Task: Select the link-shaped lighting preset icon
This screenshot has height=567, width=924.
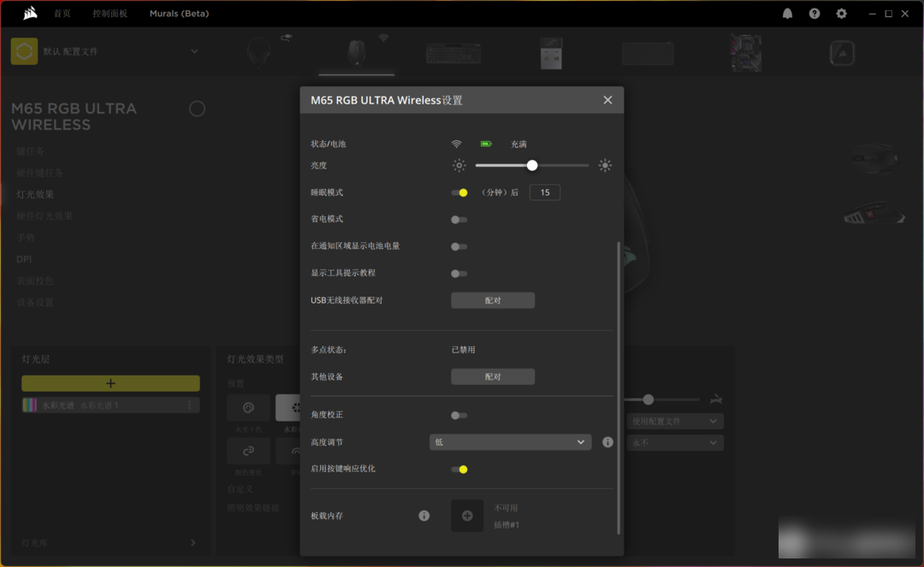Action: 249,451
